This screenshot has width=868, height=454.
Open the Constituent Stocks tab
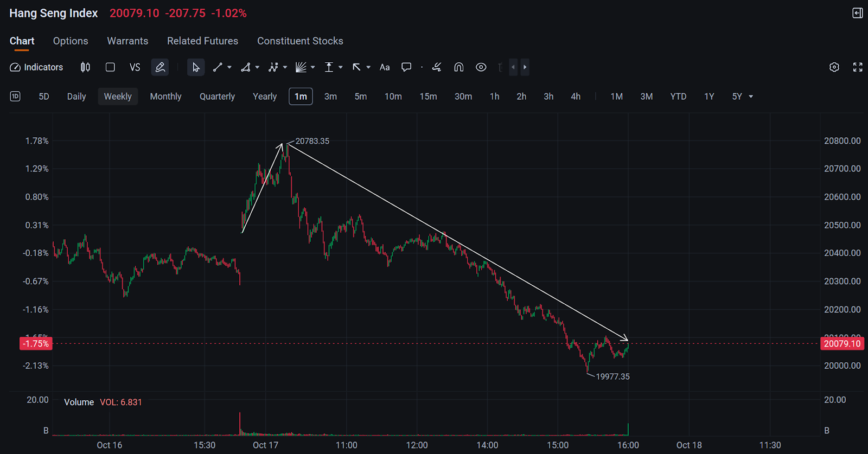[x=300, y=41]
